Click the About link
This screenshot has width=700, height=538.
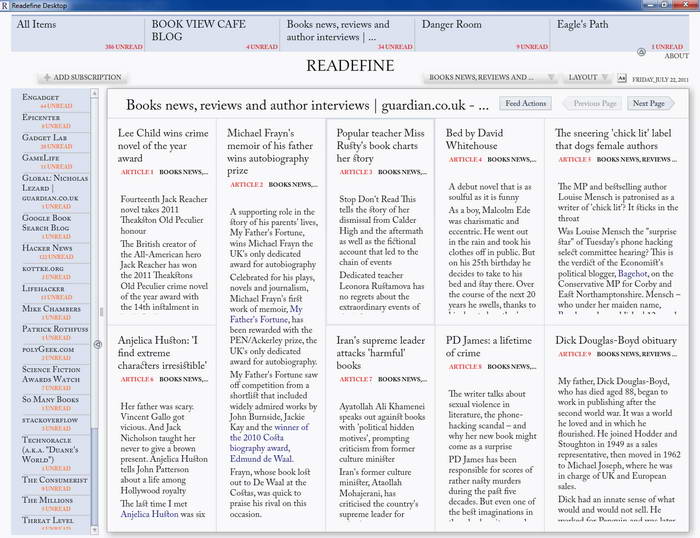pos(676,56)
